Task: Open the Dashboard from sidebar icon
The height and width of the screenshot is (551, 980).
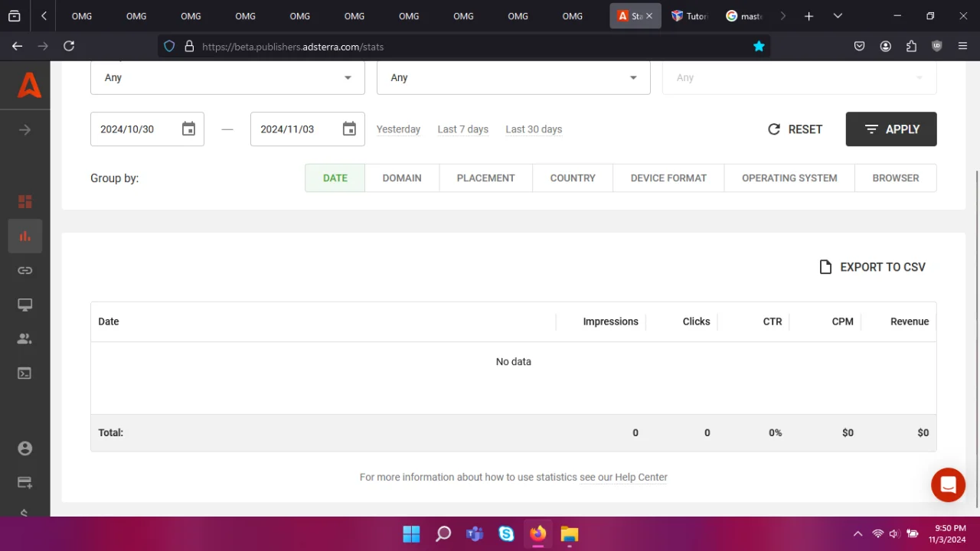Action: click(25, 201)
